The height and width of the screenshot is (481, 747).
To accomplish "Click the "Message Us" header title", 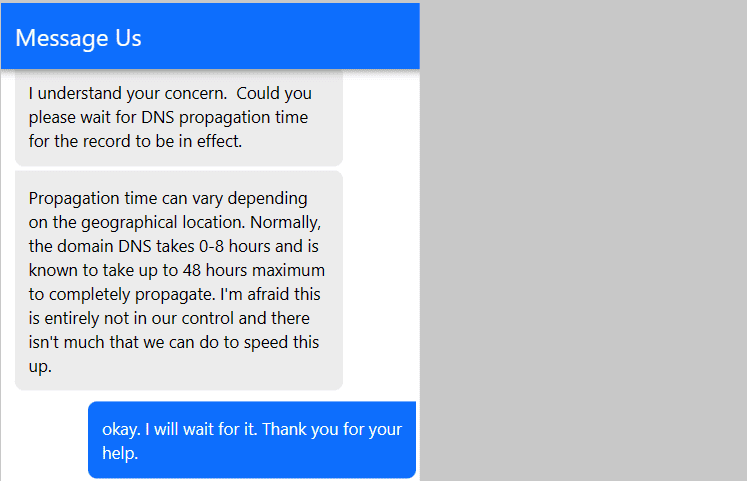I will (78, 38).
